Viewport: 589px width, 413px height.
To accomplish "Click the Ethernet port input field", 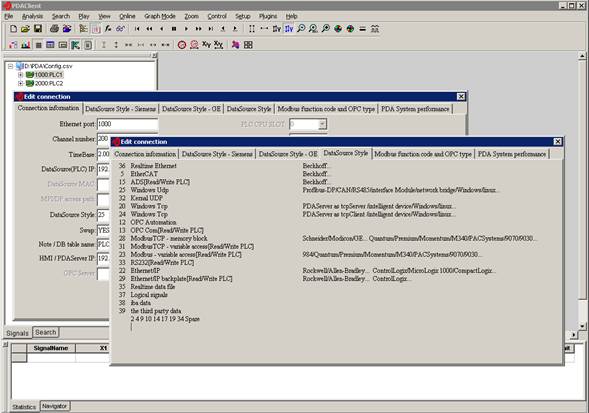I will (x=128, y=124).
